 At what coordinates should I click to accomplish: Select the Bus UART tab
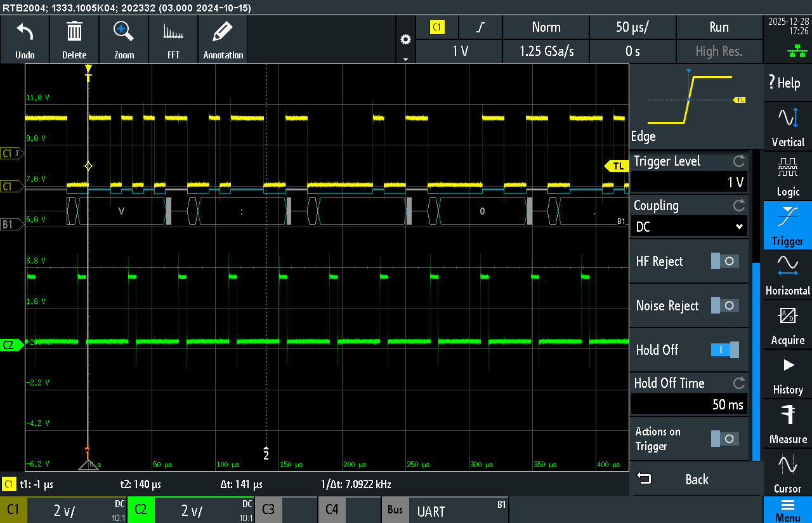(x=445, y=510)
